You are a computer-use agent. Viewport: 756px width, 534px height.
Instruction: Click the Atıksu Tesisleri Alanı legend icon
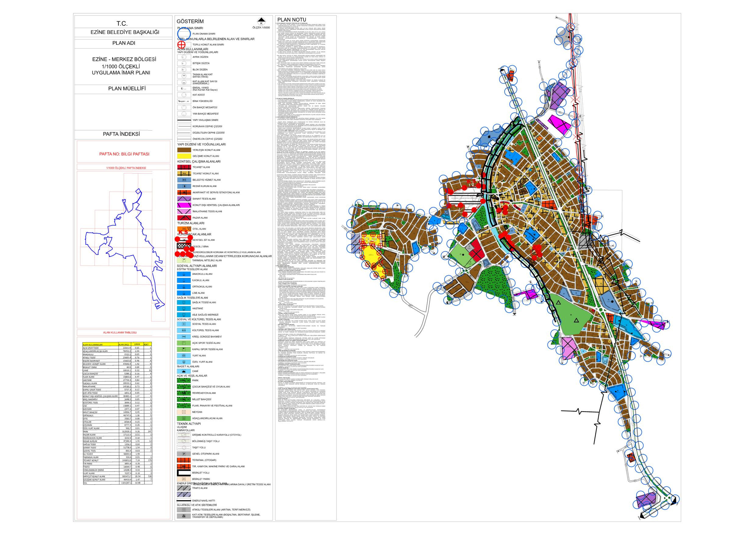coord(184,510)
